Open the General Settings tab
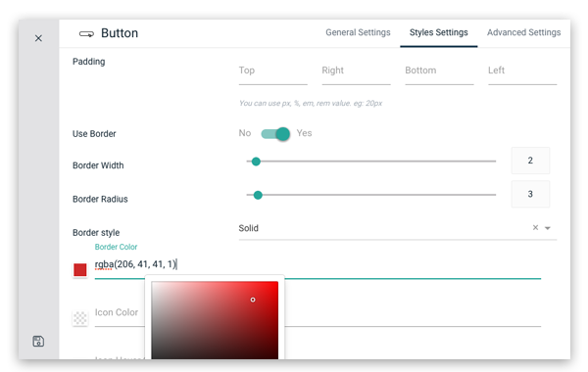 click(358, 32)
